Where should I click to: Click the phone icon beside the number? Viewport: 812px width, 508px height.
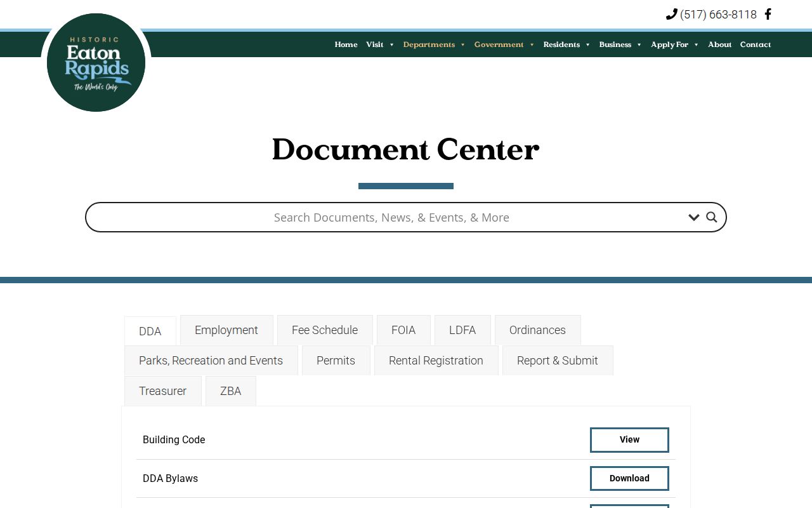coord(671,14)
